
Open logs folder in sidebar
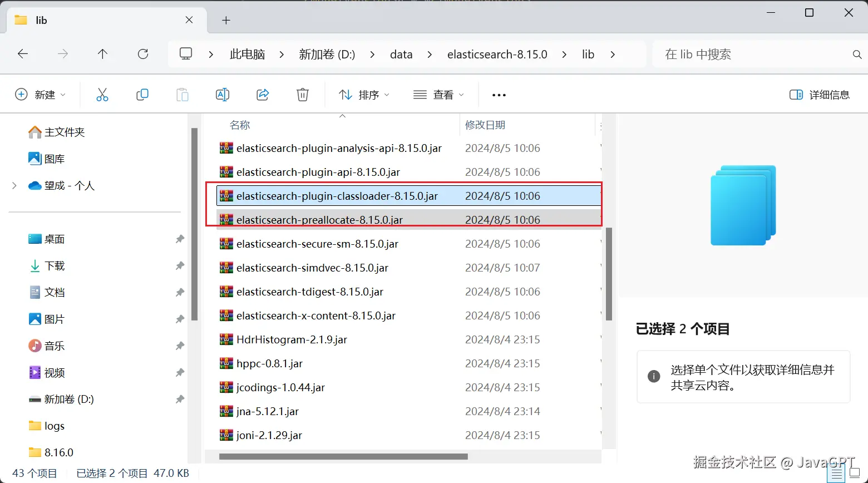click(47, 426)
